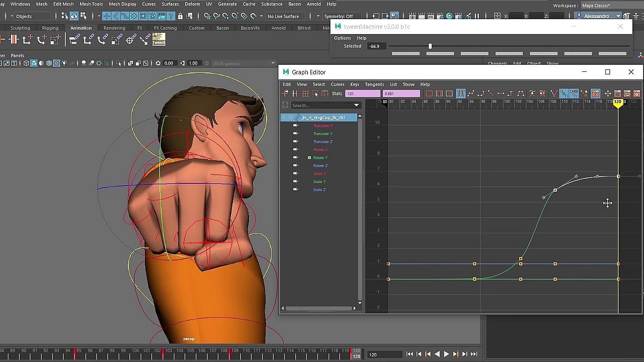Viewport: 644px width, 362px height.
Task: Go to start of playback range
Action: tap(410, 354)
